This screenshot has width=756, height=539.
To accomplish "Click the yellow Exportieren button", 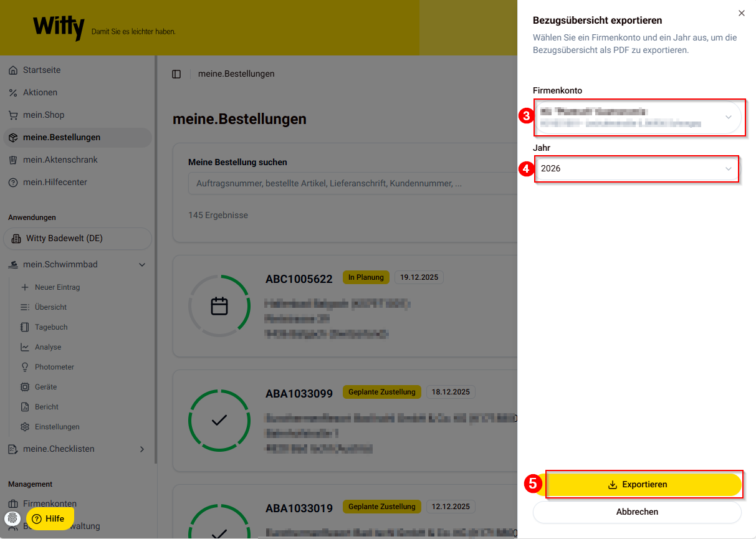I will 637,485.
